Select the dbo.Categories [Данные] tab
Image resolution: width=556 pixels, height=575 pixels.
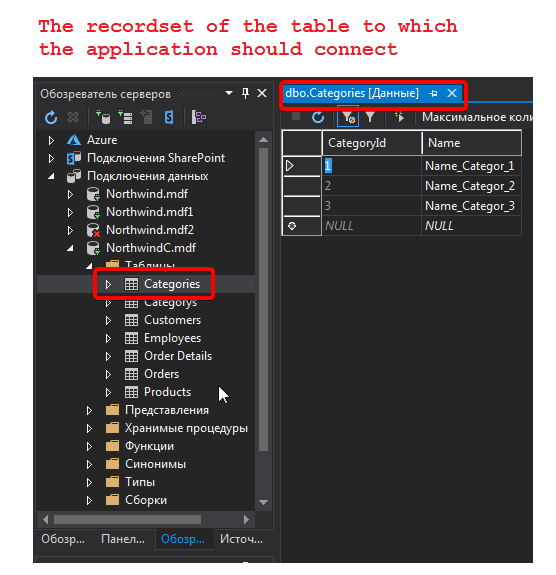point(352,93)
